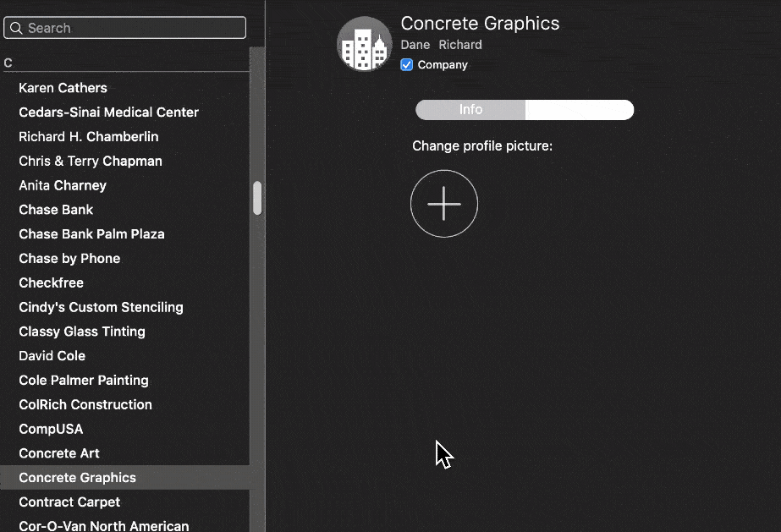Click the Change profile picture label
Screen dimensions: 781x532
[x=482, y=145]
